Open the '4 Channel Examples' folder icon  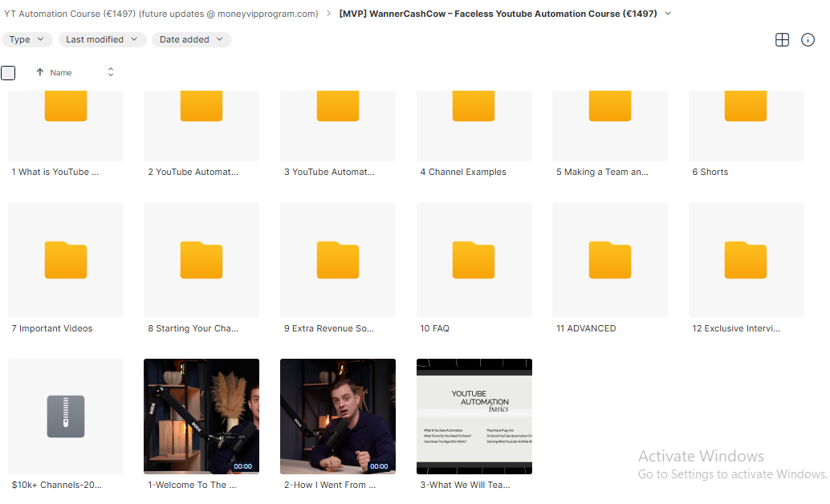(474, 106)
